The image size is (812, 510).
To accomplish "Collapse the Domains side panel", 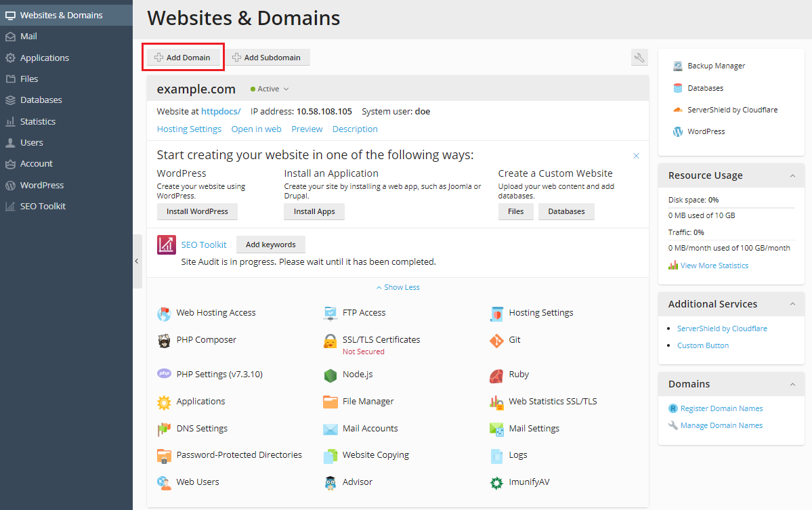I will pyautogui.click(x=792, y=384).
